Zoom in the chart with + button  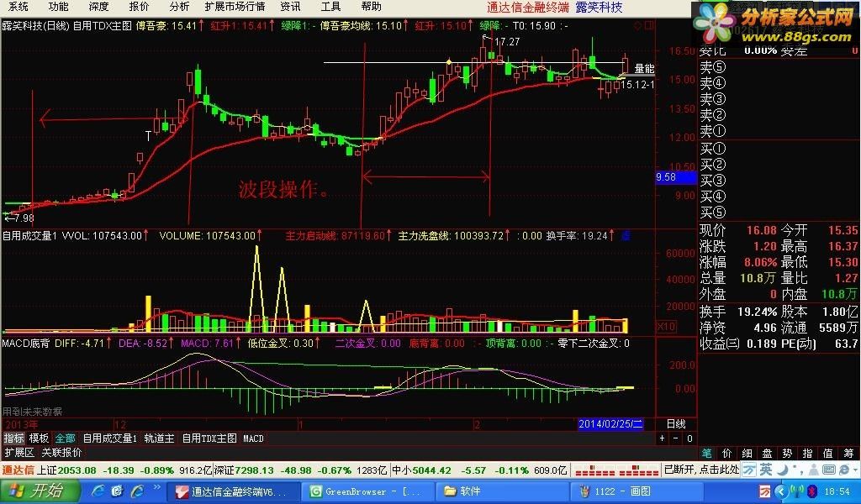pyautogui.click(x=663, y=438)
